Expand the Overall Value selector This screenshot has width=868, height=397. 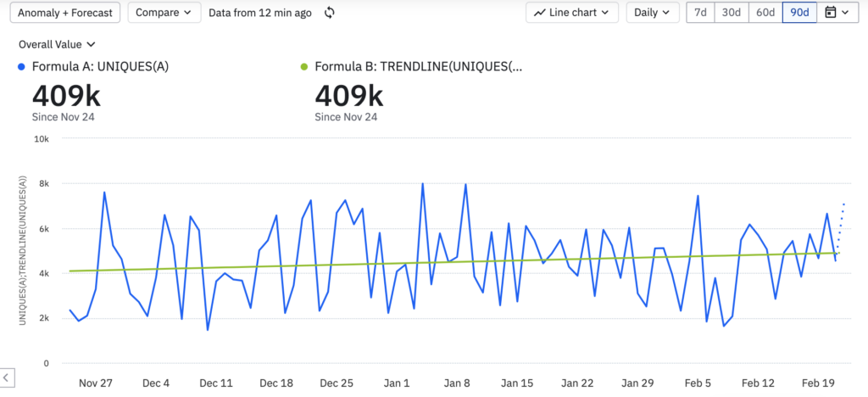coord(57,44)
